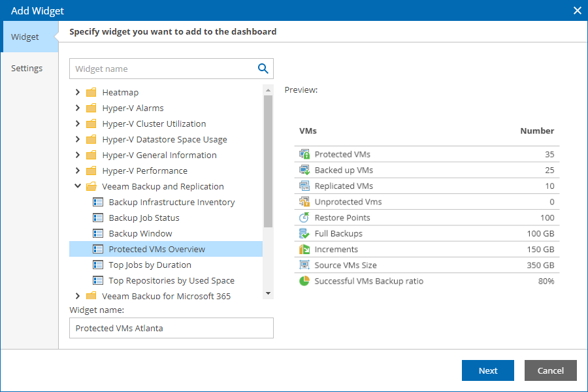Click the 350 GB value in preview
This screenshot has width=588, height=392.
[x=540, y=265]
